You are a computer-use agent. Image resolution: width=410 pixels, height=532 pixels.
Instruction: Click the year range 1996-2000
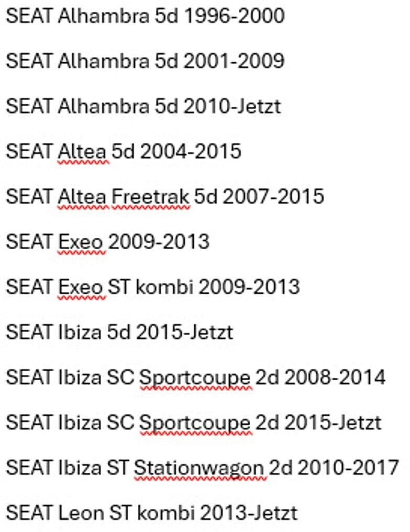234,16
